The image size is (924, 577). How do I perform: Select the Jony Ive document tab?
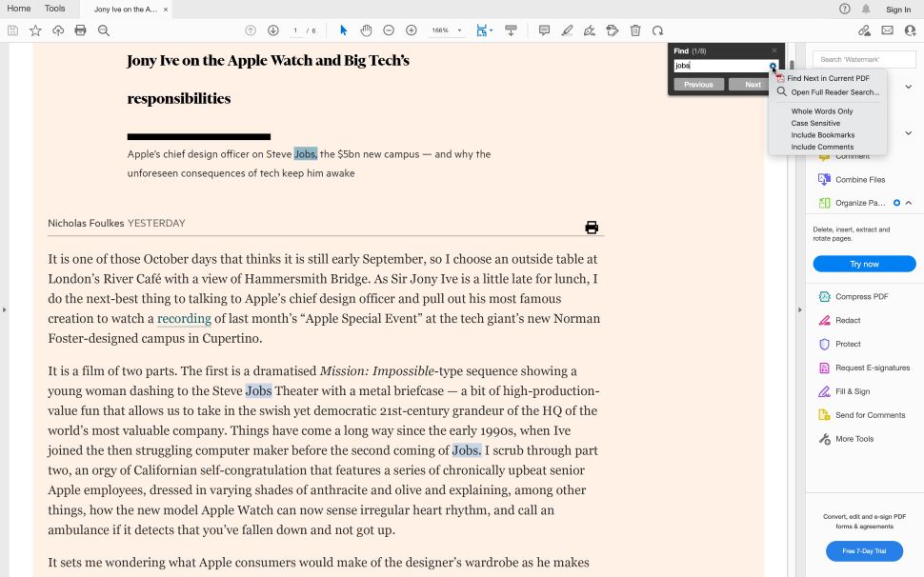(125, 9)
